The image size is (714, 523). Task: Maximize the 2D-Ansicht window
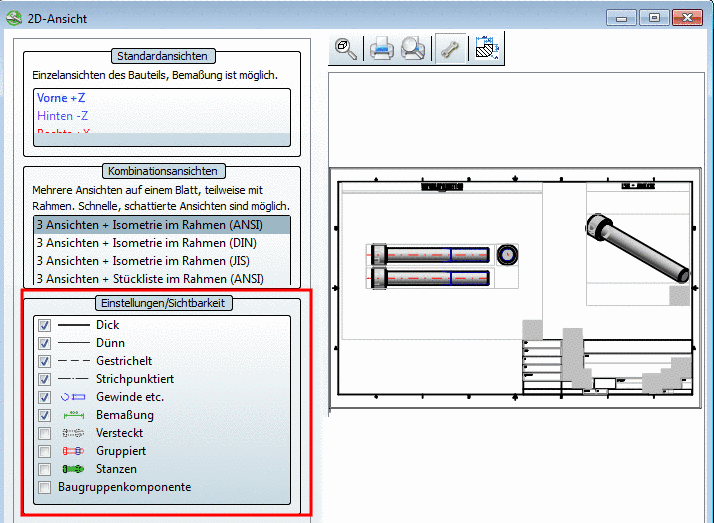[x=654, y=18]
